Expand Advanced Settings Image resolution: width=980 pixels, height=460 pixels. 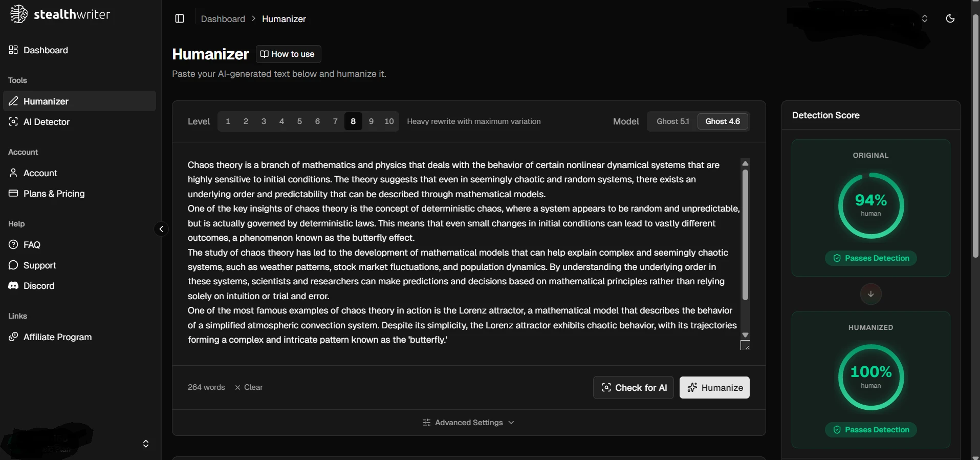(x=469, y=423)
